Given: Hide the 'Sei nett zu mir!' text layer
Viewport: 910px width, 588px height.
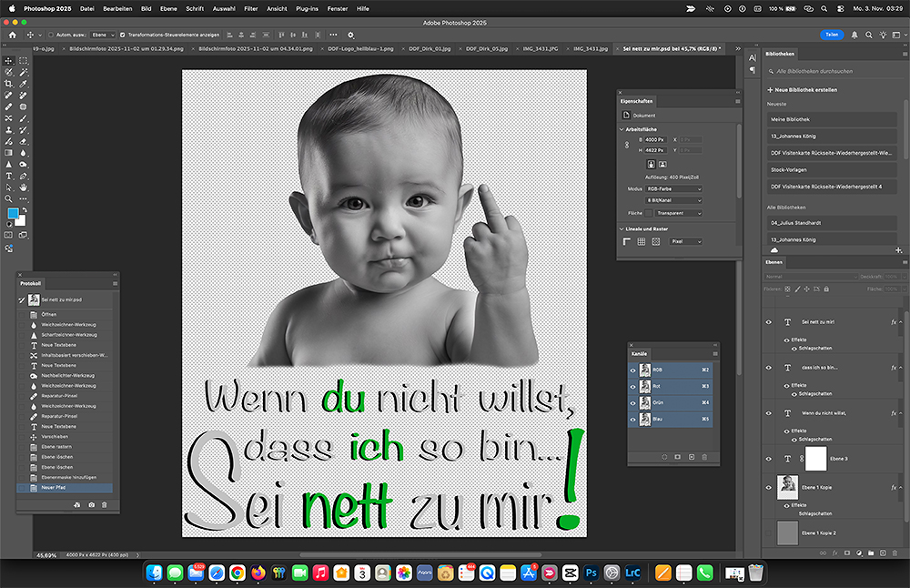Looking at the screenshot, I should click(768, 322).
